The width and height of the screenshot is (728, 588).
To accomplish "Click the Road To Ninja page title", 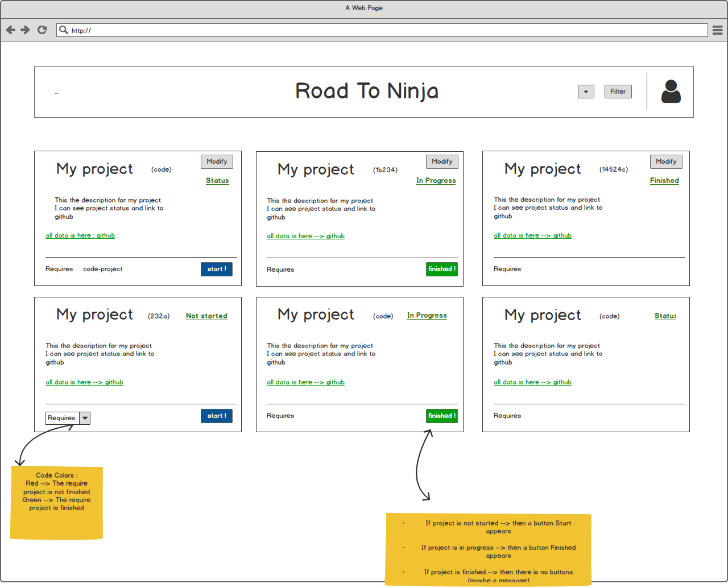I will coord(367,91).
